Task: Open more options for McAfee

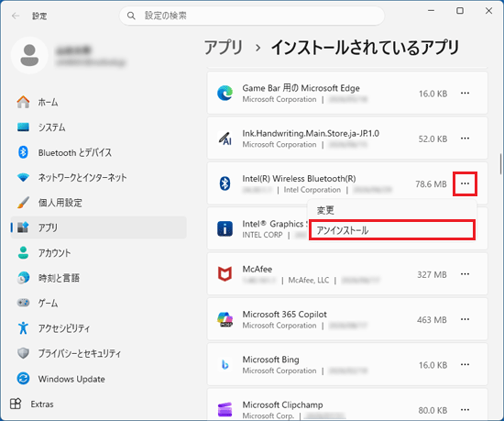Action: click(x=465, y=274)
